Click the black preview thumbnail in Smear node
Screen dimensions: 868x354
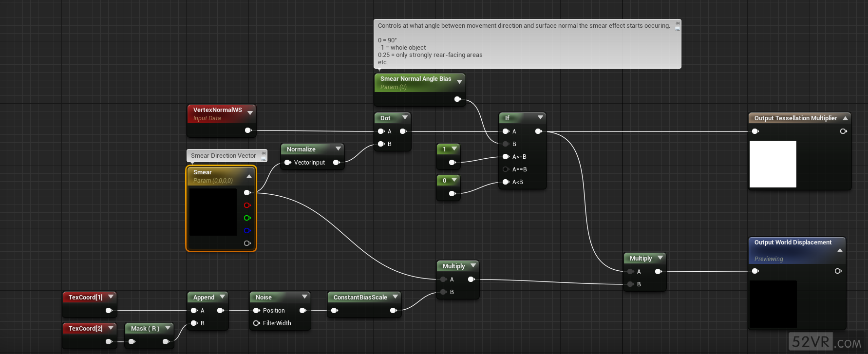(213, 212)
